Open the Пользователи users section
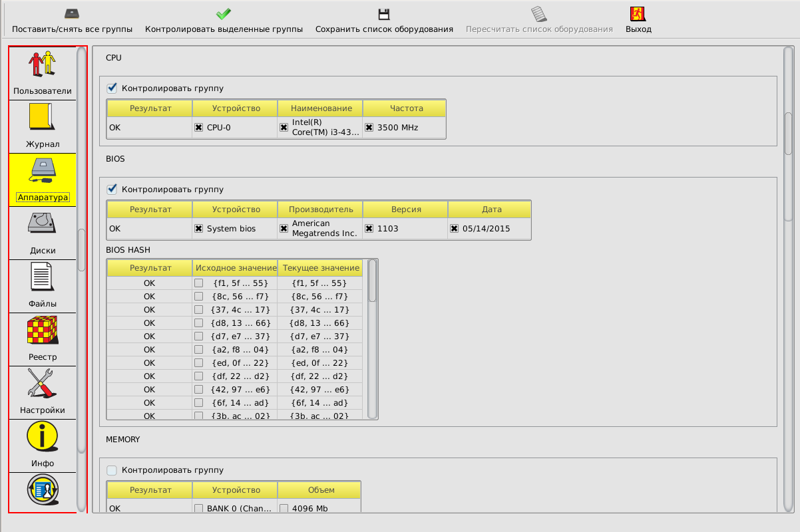 pyautogui.click(x=43, y=73)
